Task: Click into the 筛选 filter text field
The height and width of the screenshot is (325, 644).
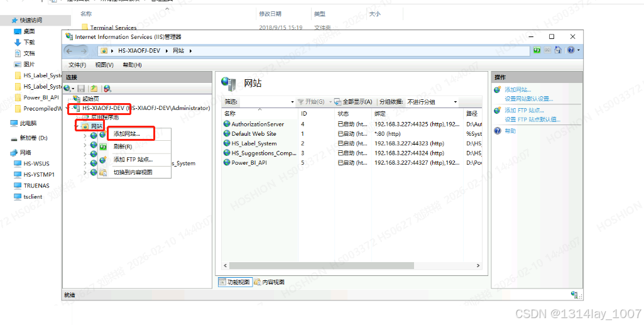Action: (x=265, y=102)
